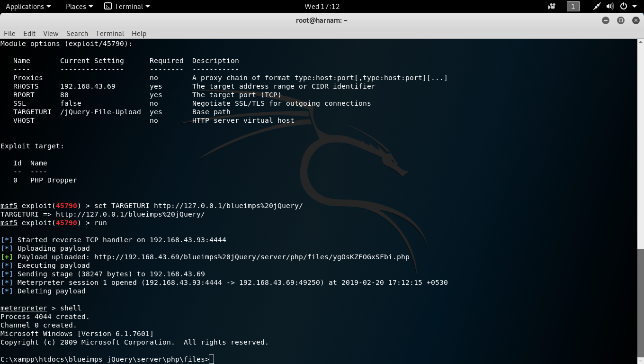Click the uploaded payload URL ygOsKZFOGxSFbi.php
The height and width of the screenshot is (364, 644).
coord(252,257)
